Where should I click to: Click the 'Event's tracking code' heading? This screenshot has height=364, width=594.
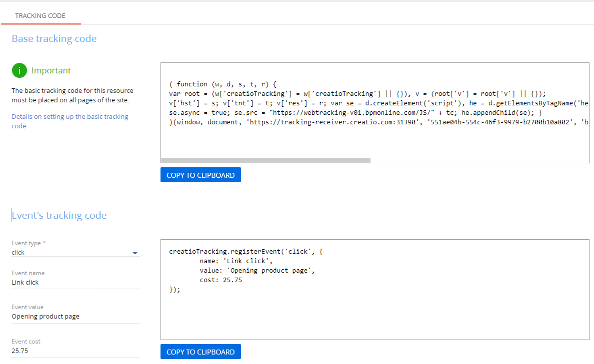[59, 215]
